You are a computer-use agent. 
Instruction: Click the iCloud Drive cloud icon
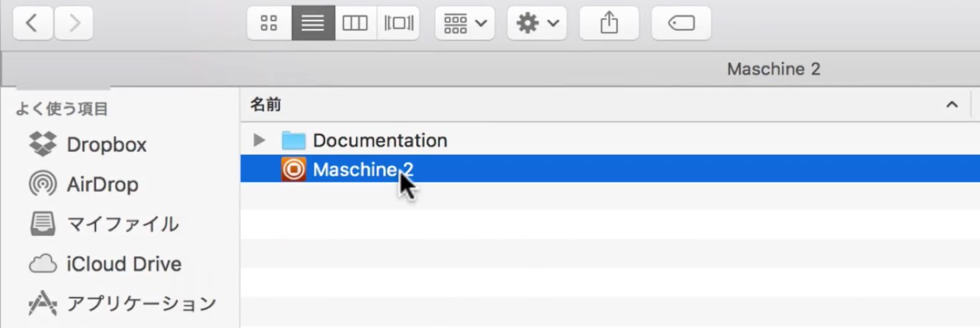coord(43,265)
